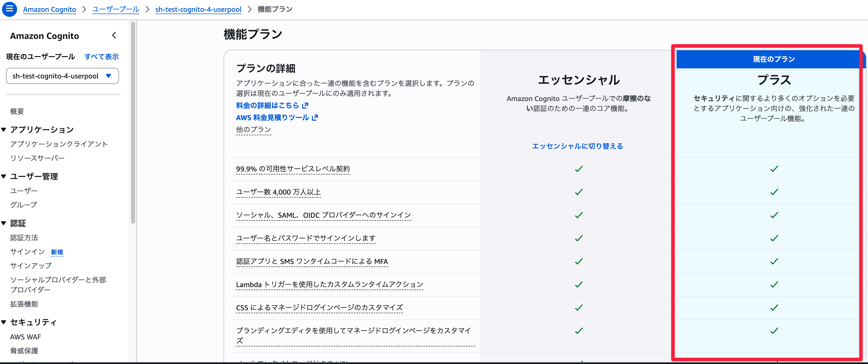Click プラス checkmark for ユーザー名とパスワード row
Screen dimensions: 868x364
(774, 239)
